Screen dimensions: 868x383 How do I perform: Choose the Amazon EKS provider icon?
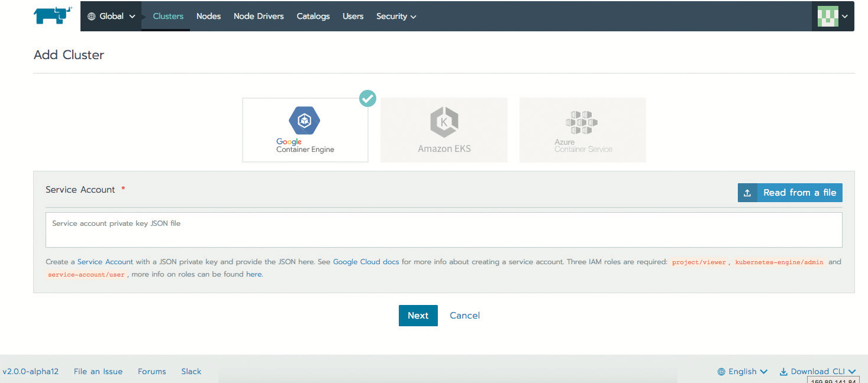click(444, 121)
